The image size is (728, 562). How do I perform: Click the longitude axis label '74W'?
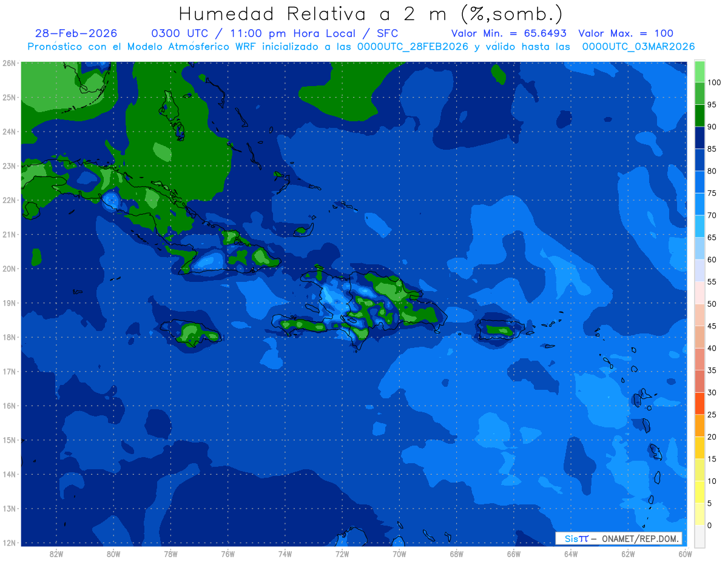pos(285,554)
